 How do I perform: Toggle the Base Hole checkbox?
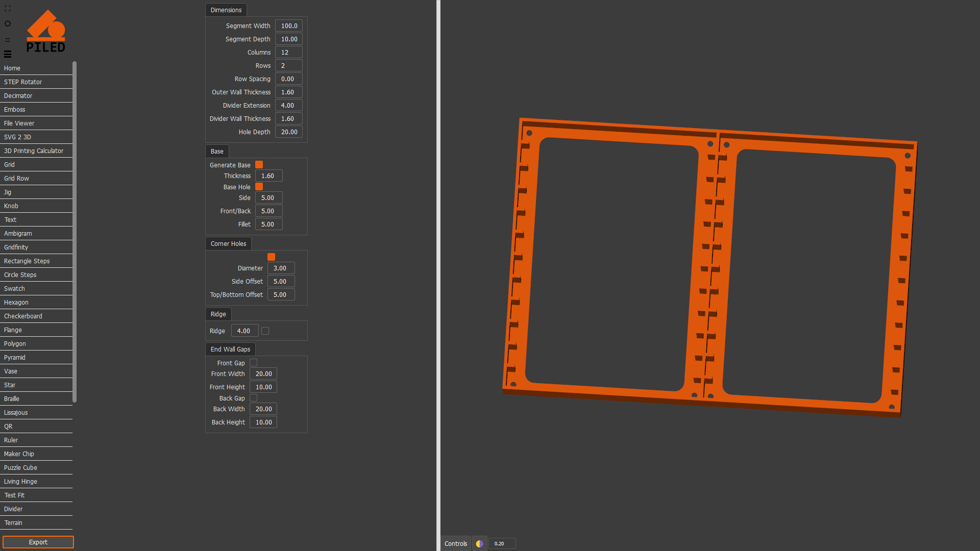259,187
